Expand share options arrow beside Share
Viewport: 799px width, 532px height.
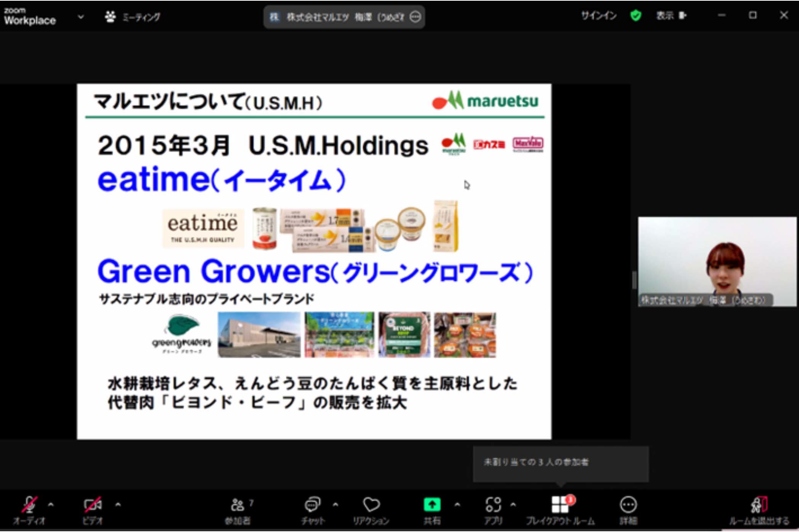457,505
